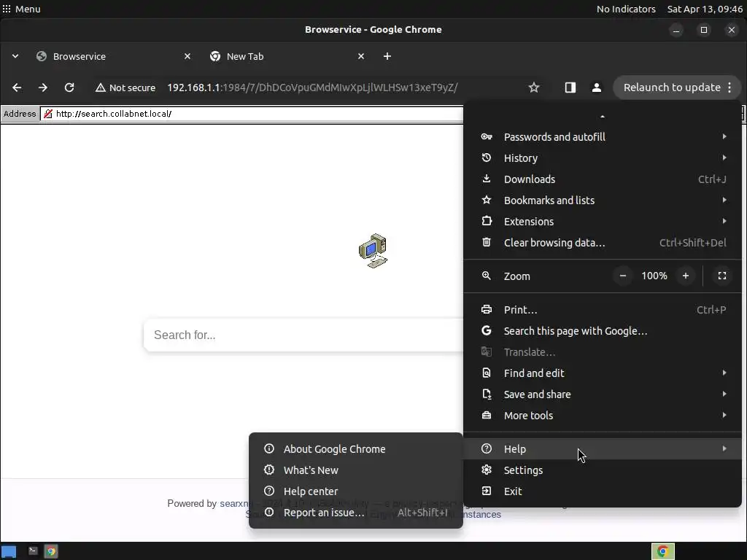This screenshot has height=560, width=747.
Task: Open Extensions submenu
Action: pyautogui.click(x=603, y=222)
